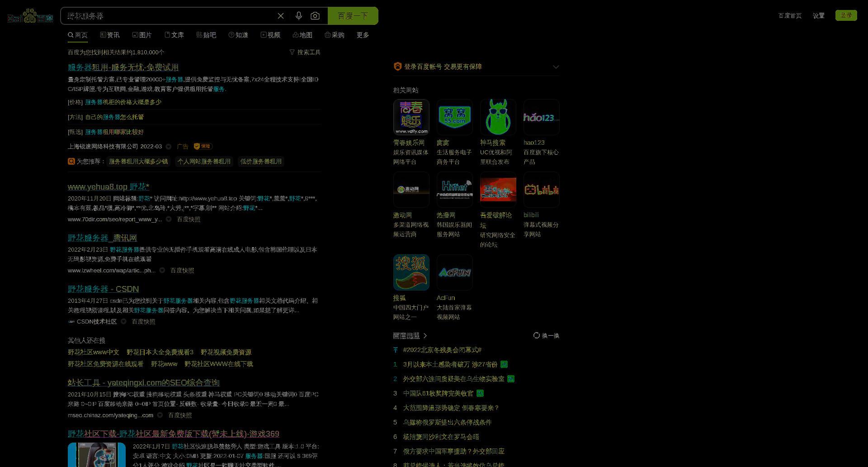Open 搜狐 site icon
The width and height of the screenshot is (868, 467).
tap(411, 272)
